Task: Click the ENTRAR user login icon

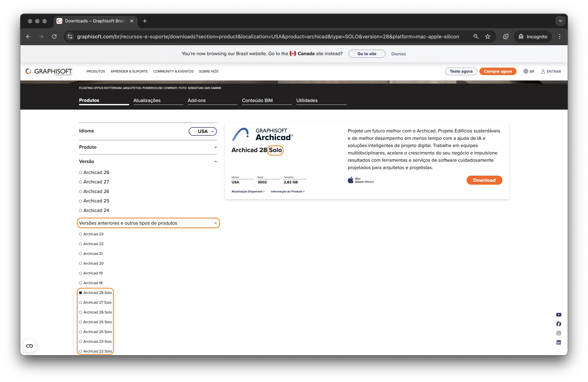Action: click(x=551, y=71)
